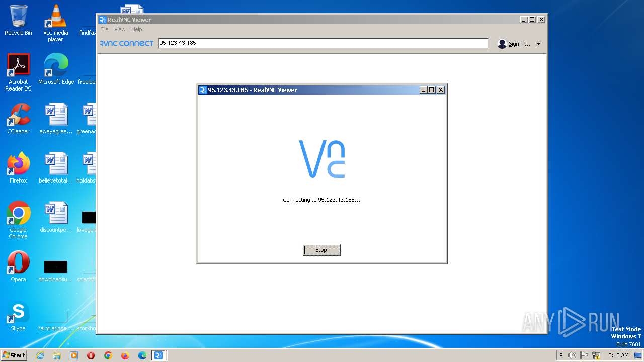
Task: Open the taskbar clock showing 3:13 AM
Action: (x=618, y=355)
